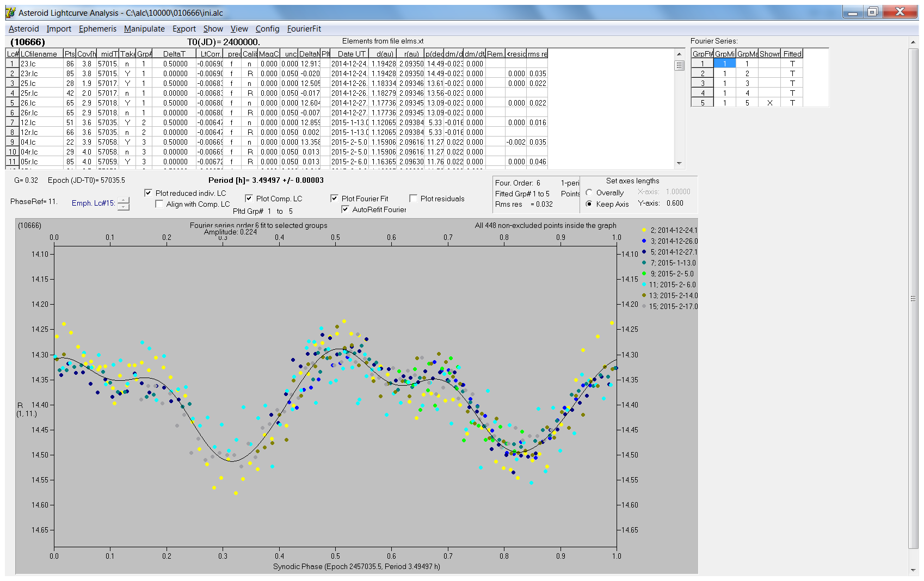This screenshot has width=924, height=581.
Task: Click the X mark in Fourier Shown column
Action: pos(769,103)
